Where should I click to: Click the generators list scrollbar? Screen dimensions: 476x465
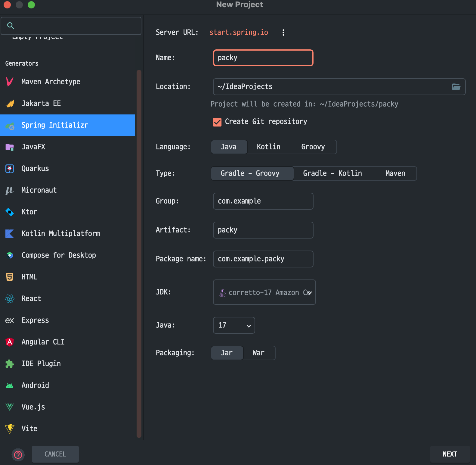139,254
